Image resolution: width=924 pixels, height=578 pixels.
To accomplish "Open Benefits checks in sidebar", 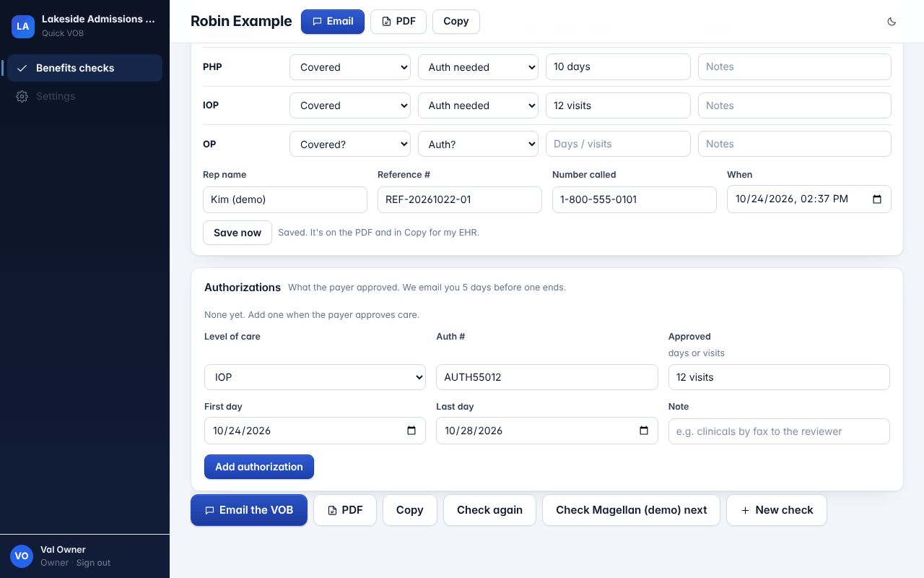I will pos(84,68).
